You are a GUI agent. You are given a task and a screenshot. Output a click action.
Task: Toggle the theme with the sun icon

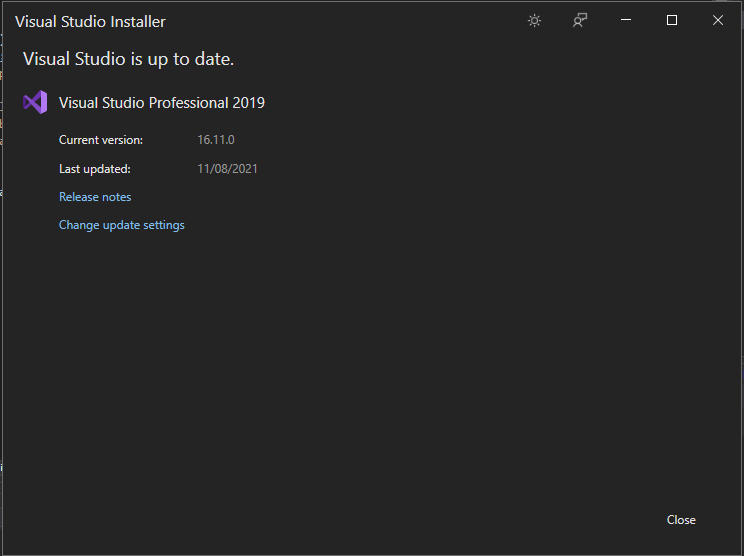[534, 21]
